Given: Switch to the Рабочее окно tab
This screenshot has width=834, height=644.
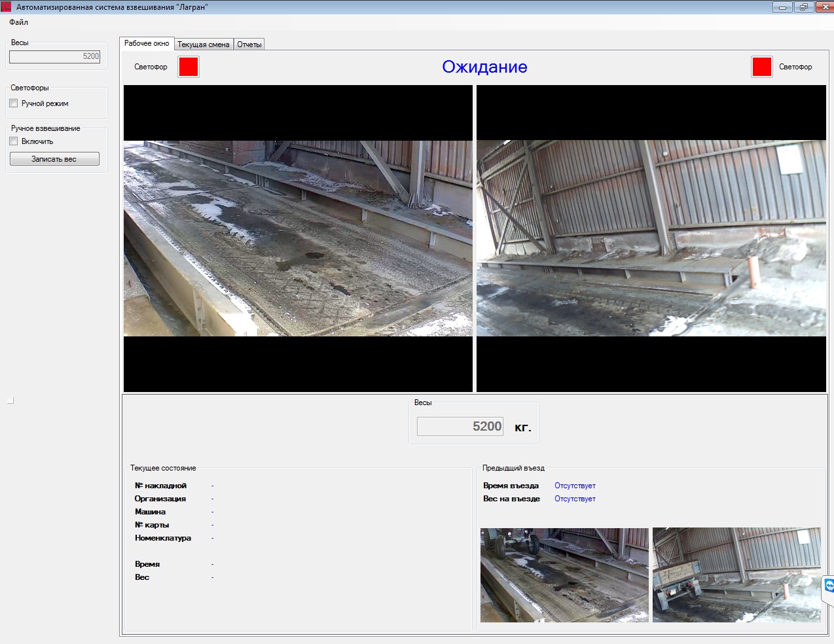Looking at the screenshot, I should tap(147, 43).
